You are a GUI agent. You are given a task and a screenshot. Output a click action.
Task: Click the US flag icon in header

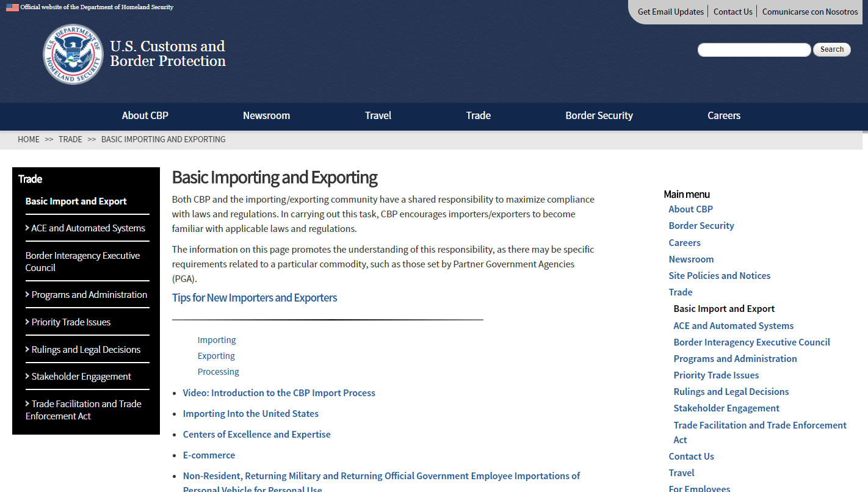[x=12, y=7]
